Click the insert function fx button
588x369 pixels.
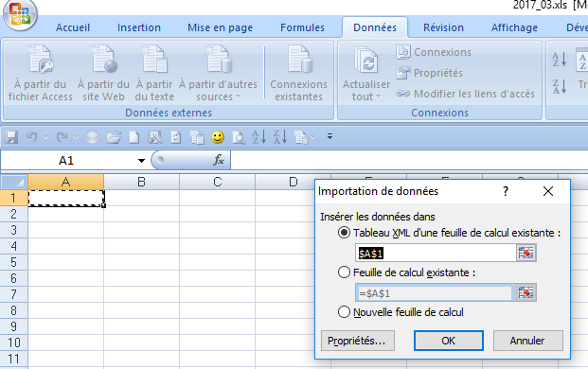click(219, 160)
